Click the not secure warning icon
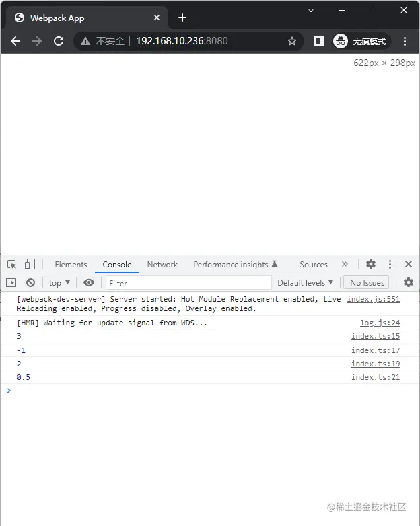Viewport: 420px width, 526px height. point(85,41)
